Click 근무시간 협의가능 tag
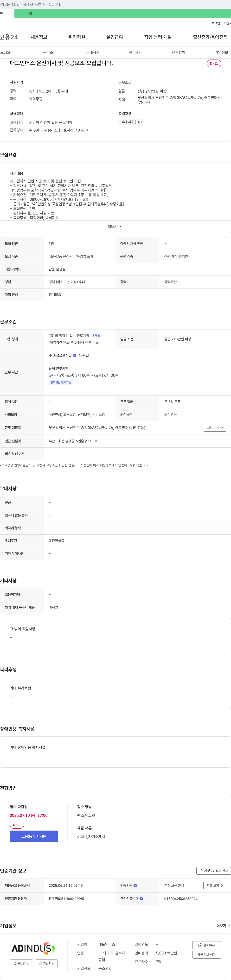Screen dimensions: 231x980 pos(61,382)
